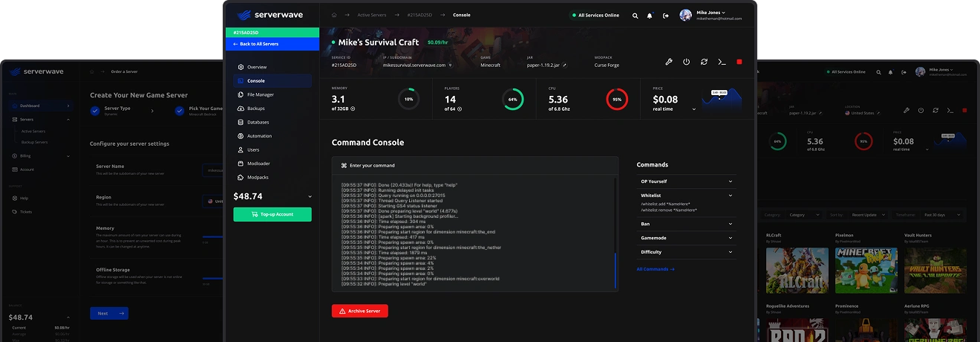Click the All Commands link
Image resolution: width=980 pixels, height=342 pixels.
[x=656, y=269]
